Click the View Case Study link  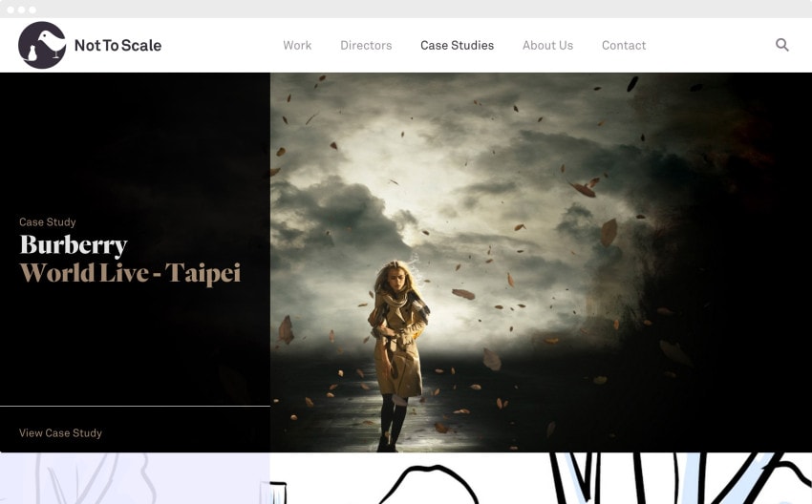[x=60, y=433]
